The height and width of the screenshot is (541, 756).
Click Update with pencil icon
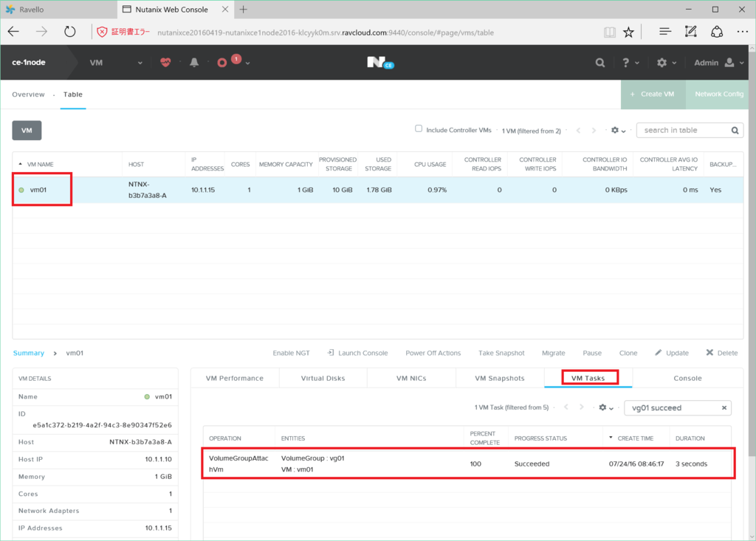672,353
